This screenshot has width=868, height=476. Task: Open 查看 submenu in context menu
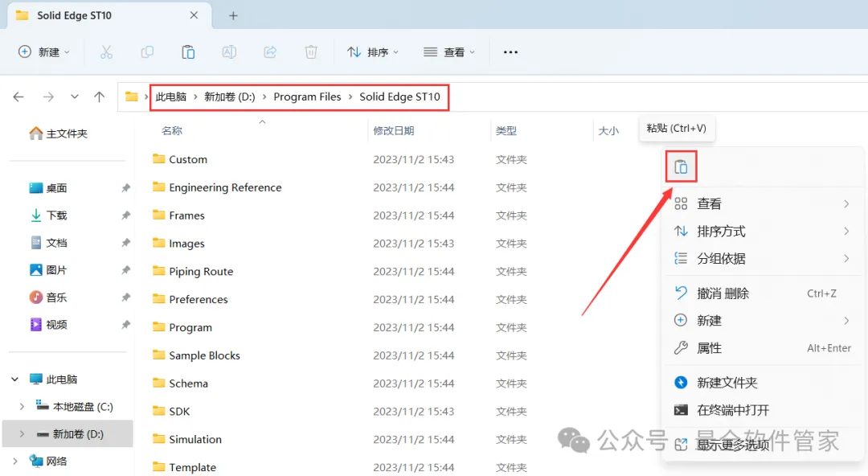click(x=762, y=204)
